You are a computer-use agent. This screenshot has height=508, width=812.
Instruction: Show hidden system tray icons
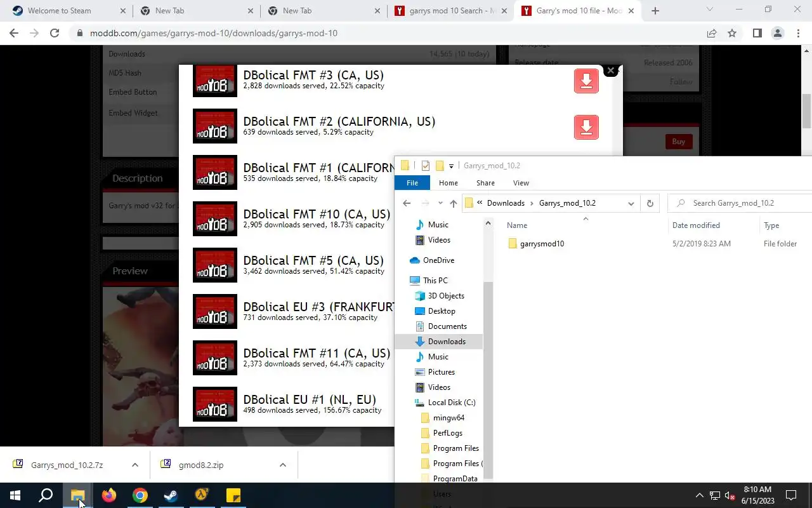coord(699,495)
